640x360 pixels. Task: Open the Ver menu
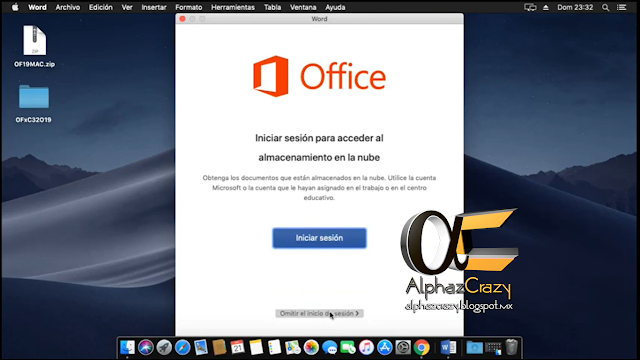127,7
